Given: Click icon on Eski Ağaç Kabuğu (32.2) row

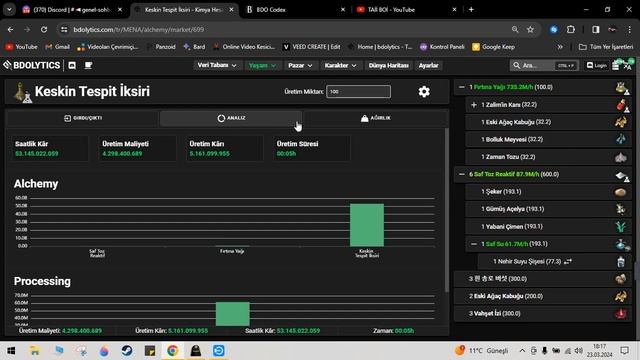Looking at the screenshot, I should 621,122.
